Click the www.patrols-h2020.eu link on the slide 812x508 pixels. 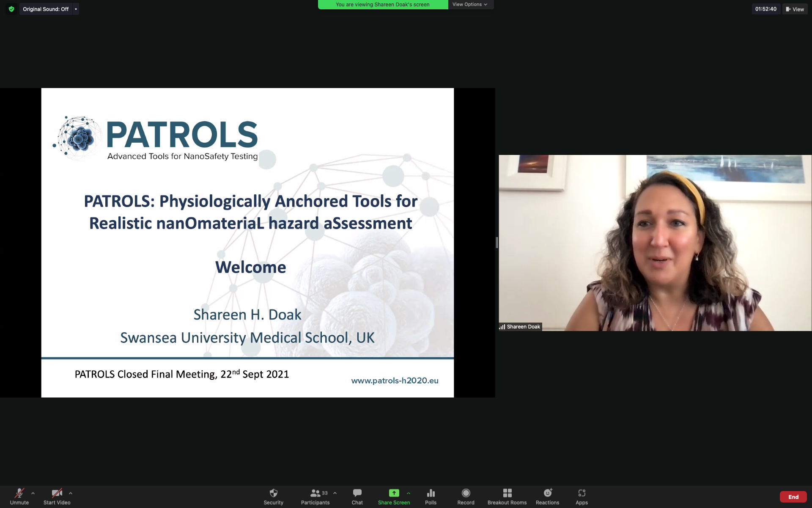point(395,380)
